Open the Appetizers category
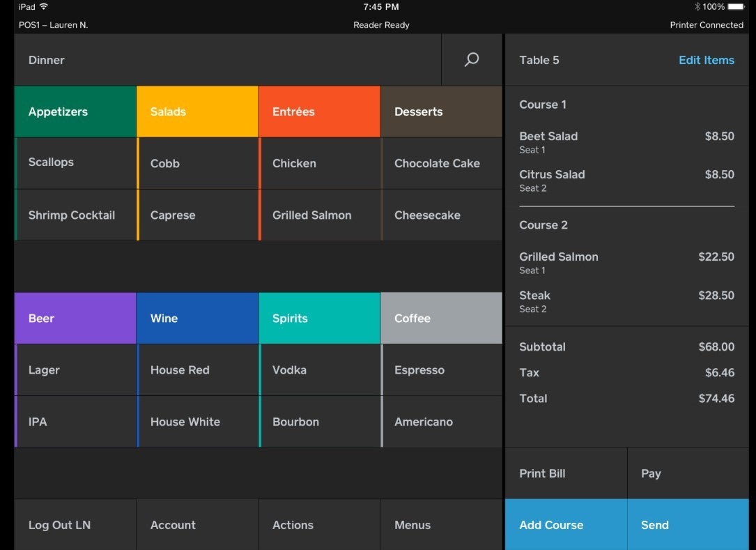756x550 pixels. (75, 112)
